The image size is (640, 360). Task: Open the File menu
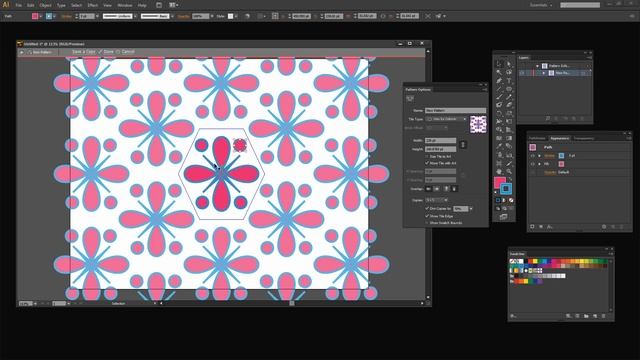19,5
